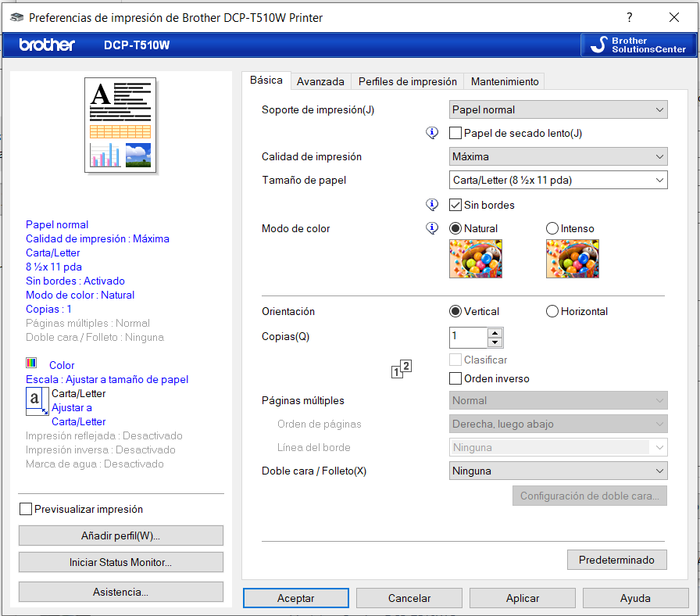
Task: Click the Intenso color sample image
Action: pos(573,259)
